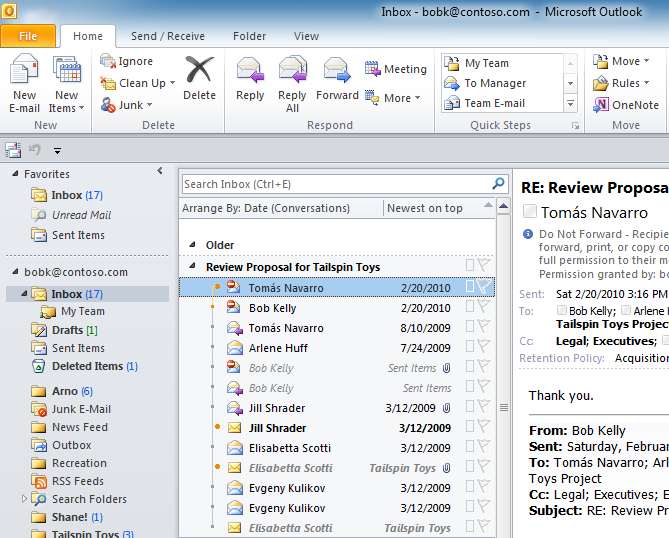Collapse the Older group

tap(192, 244)
